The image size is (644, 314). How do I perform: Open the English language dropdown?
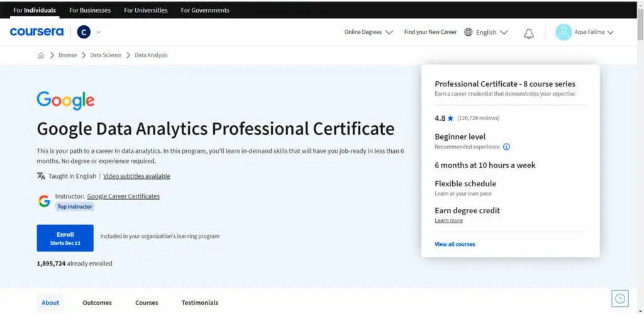[x=492, y=32]
